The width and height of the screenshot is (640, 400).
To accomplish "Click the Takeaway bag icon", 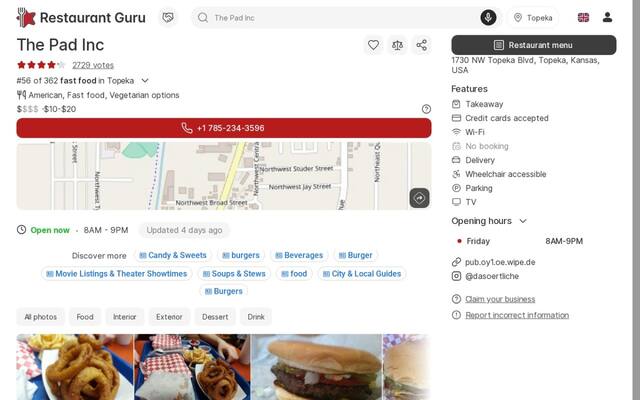I will click(456, 104).
